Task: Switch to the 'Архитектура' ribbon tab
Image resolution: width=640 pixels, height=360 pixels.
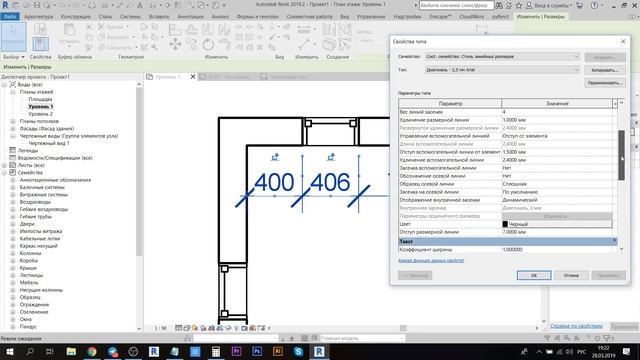Action: (39, 17)
